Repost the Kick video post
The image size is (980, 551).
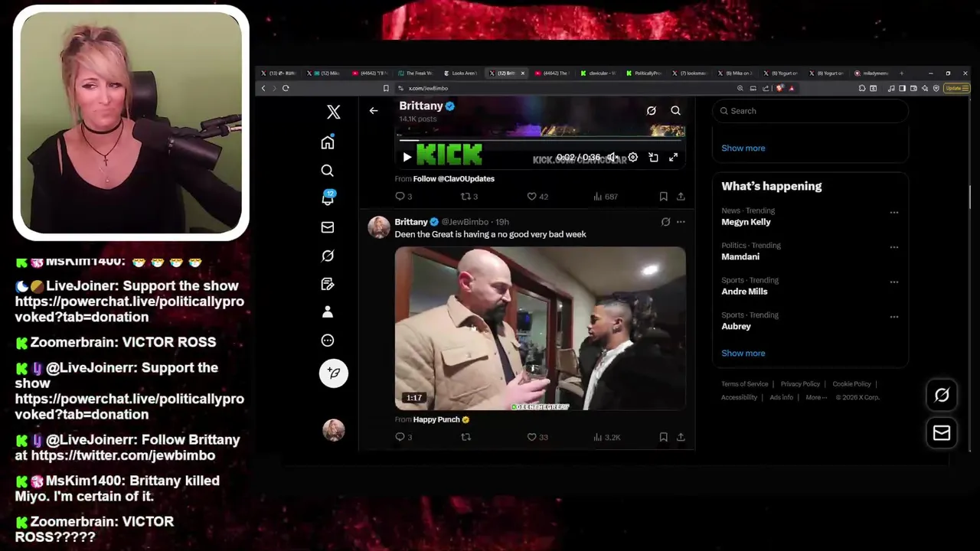tap(469, 197)
